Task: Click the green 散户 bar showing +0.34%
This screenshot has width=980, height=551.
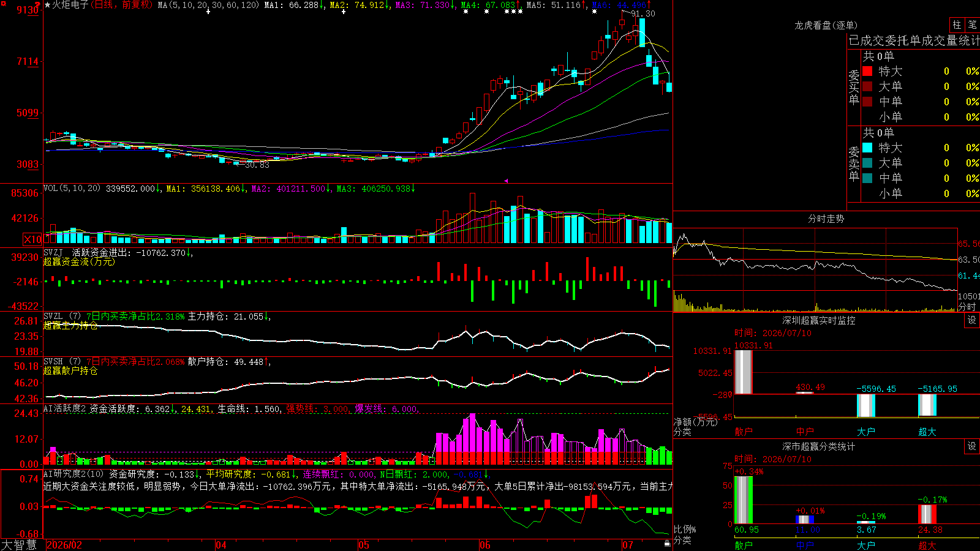Action: click(744, 500)
